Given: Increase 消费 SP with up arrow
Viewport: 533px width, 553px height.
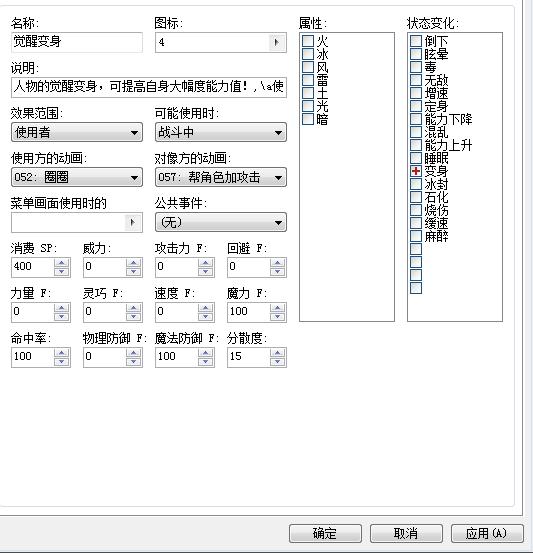Looking at the screenshot, I should 61,263.
